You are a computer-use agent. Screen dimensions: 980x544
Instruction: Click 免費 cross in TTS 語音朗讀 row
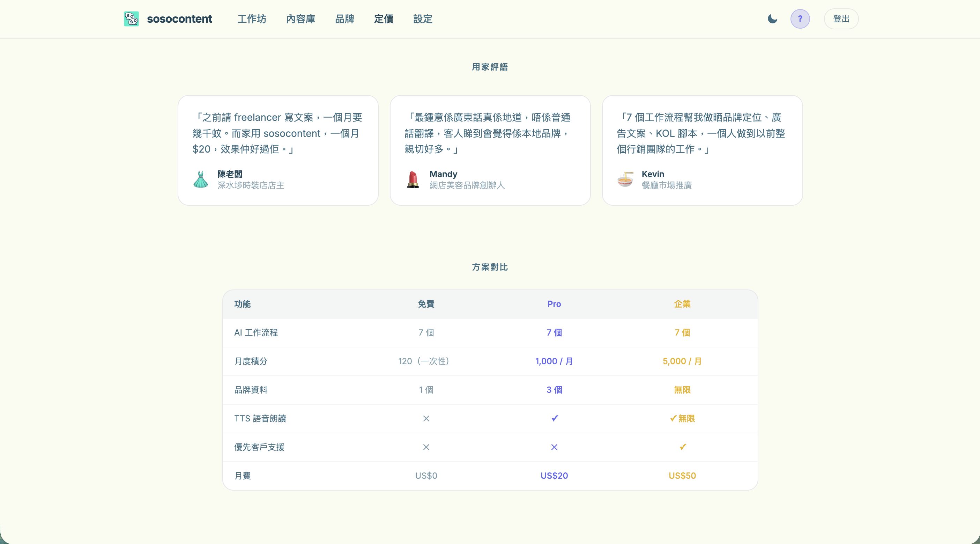click(426, 418)
